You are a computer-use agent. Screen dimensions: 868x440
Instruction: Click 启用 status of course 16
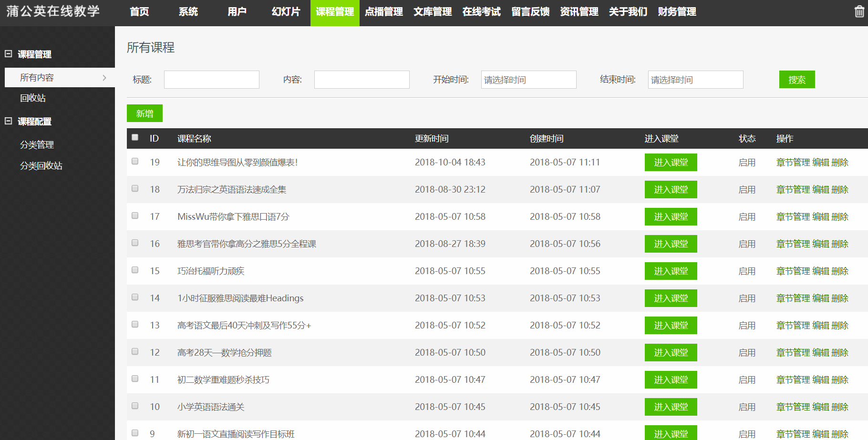[x=747, y=244]
